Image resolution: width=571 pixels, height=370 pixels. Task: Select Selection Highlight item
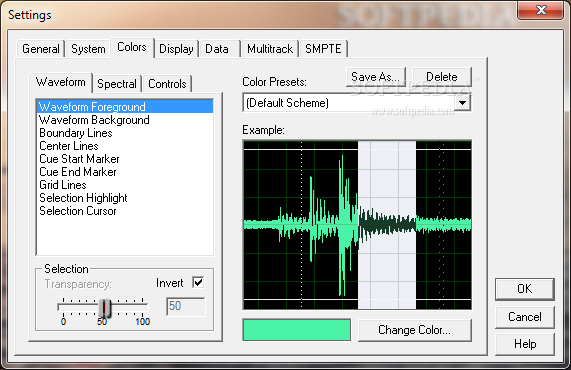click(x=125, y=198)
